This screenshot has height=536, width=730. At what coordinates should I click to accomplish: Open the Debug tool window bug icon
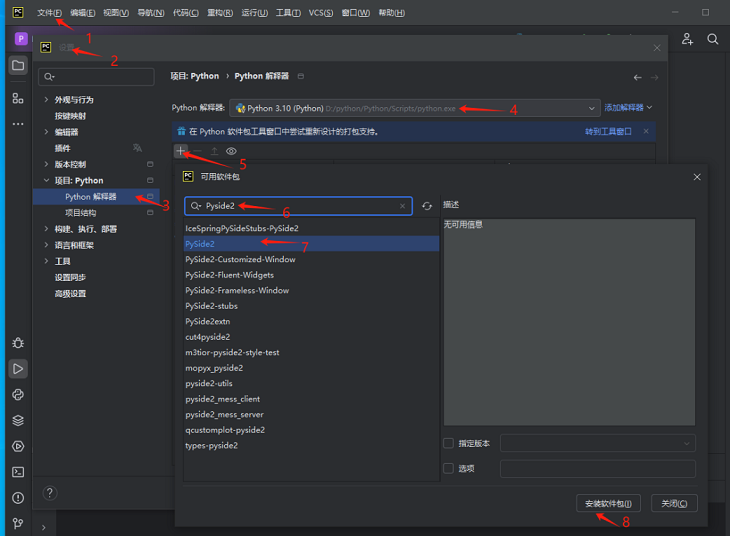[x=18, y=343]
